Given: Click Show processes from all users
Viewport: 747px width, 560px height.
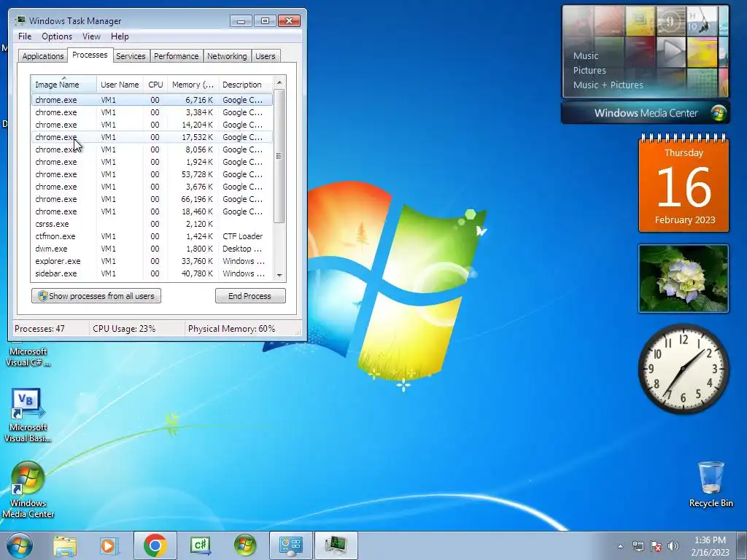Looking at the screenshot, I should pyautogui.click(x=96, y=296).
